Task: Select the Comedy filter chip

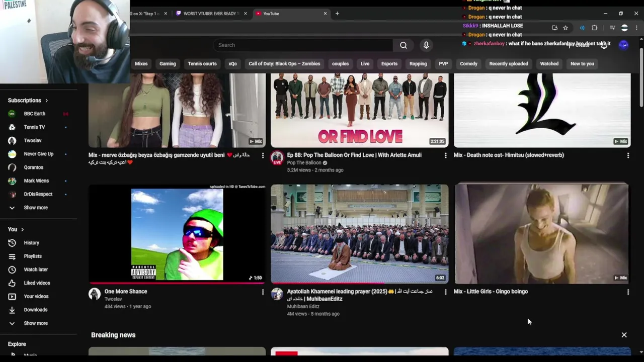Action: click(x=468, y=64)
